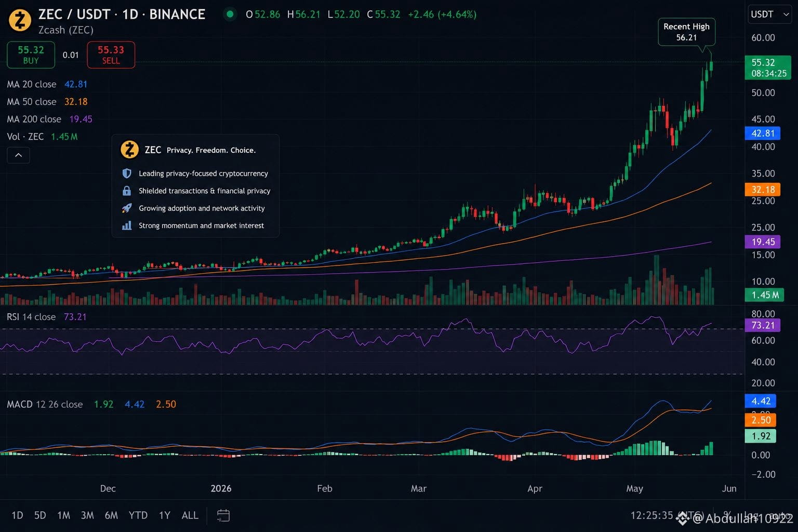Click the blue 4.42 MACD axis label
Screen dimensions: 798x532
point(761,401)
